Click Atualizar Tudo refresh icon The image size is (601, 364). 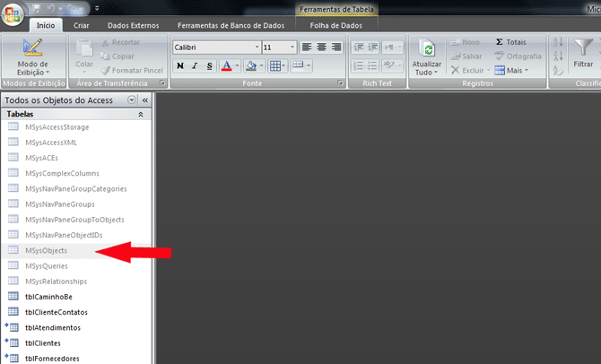coord(427,48)
